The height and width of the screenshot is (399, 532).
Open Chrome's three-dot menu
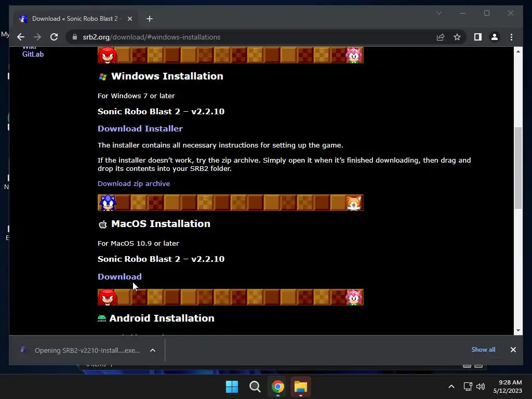(x=511, y=37)
